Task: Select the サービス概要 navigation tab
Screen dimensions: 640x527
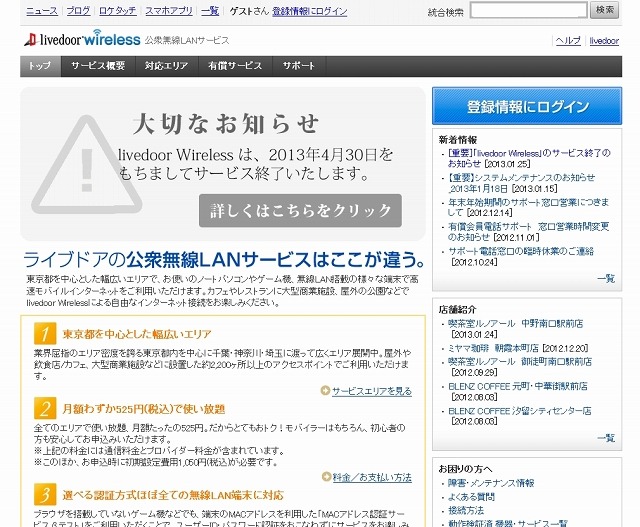Action: 98,66
